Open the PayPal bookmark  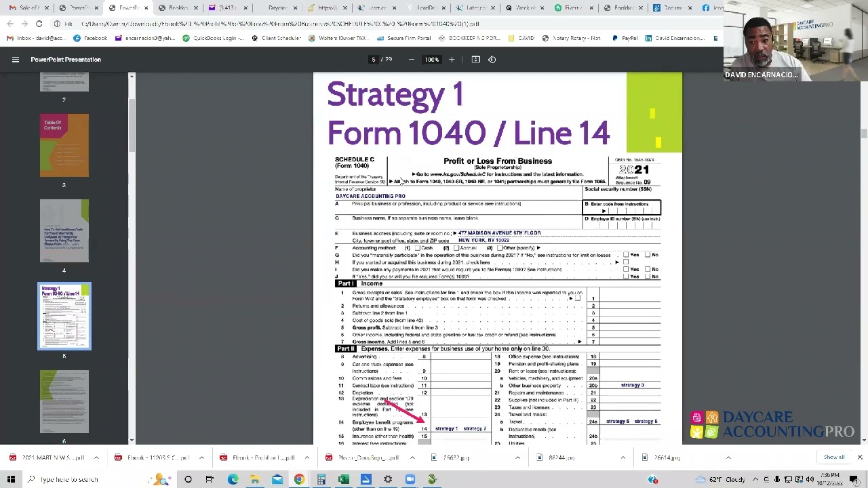625,38
